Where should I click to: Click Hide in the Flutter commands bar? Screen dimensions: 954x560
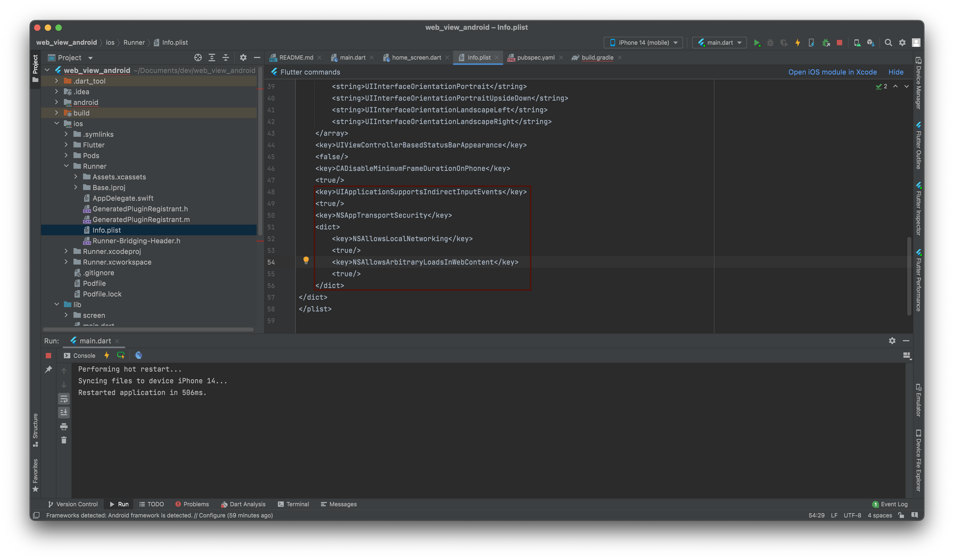pos(896,72)
